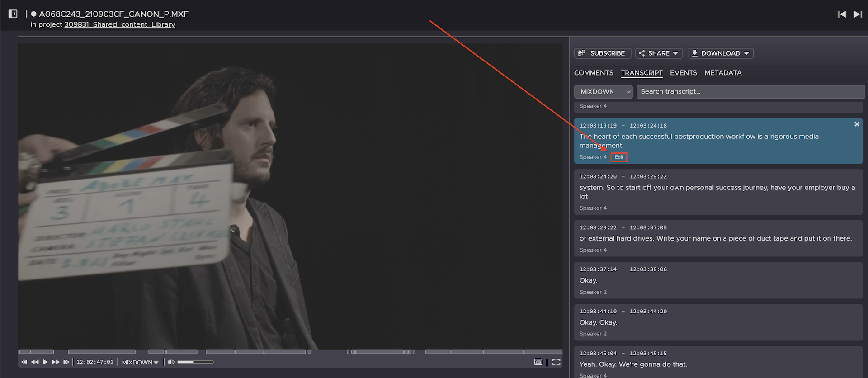The height and width of the screenshot is (378, 868).
Task: Go to previous asset icon
Action: point(842,14)
